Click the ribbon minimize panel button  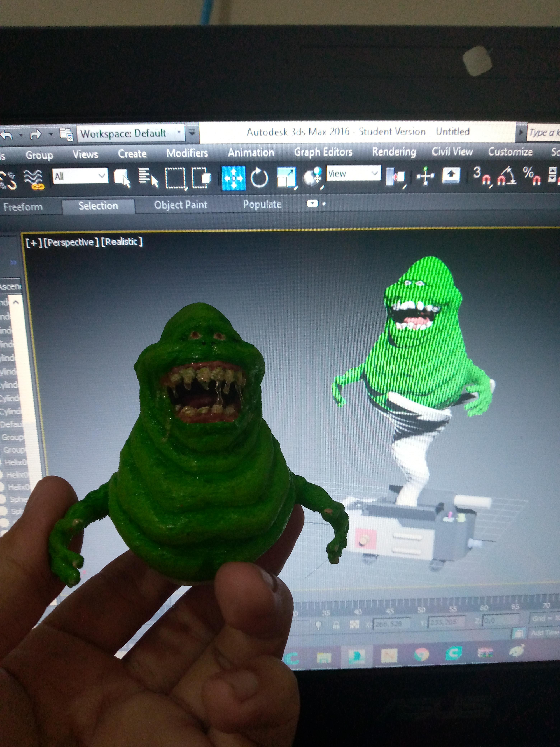tap(312, 203)
